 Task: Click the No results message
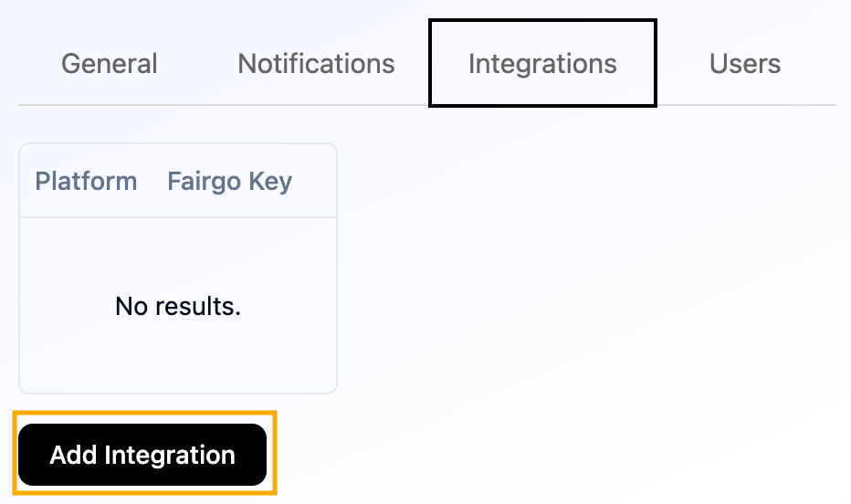point(178,306)
